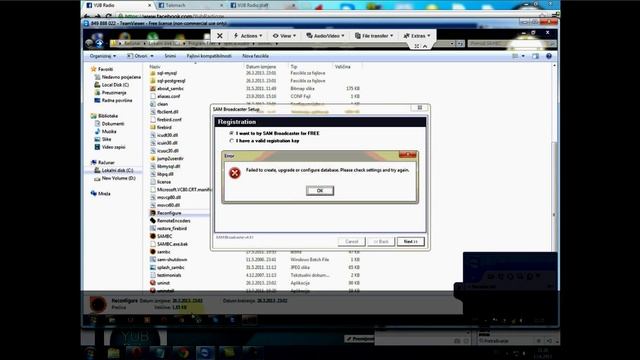Open Favoriti in navigation pane
640x360 pixels.
click(x=102, y=69)
